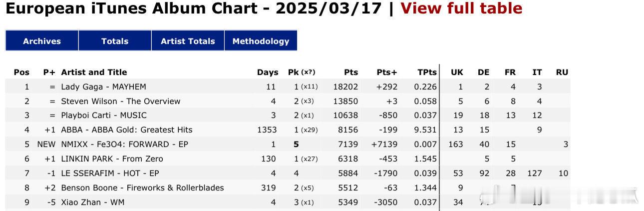
Task: Click the Pts+ column header
Action: 387,72
